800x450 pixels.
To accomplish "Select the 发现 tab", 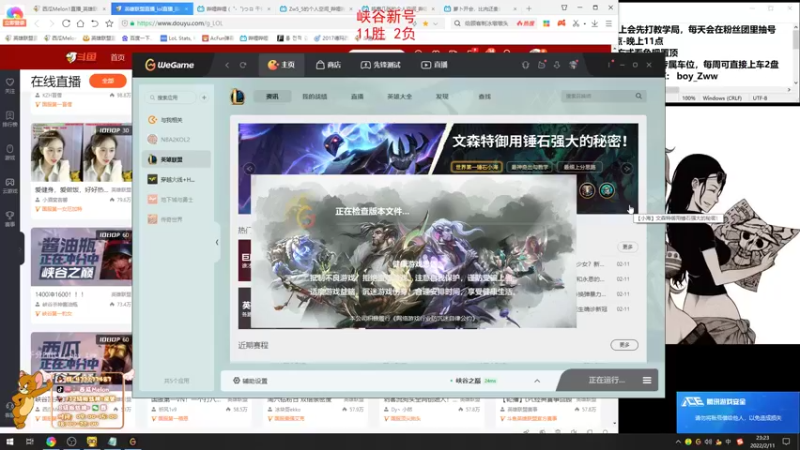I will point(442,96).
